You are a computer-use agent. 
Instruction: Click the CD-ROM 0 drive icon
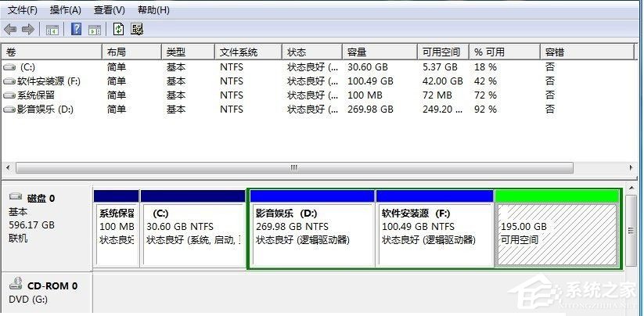(x=16, y=286)
